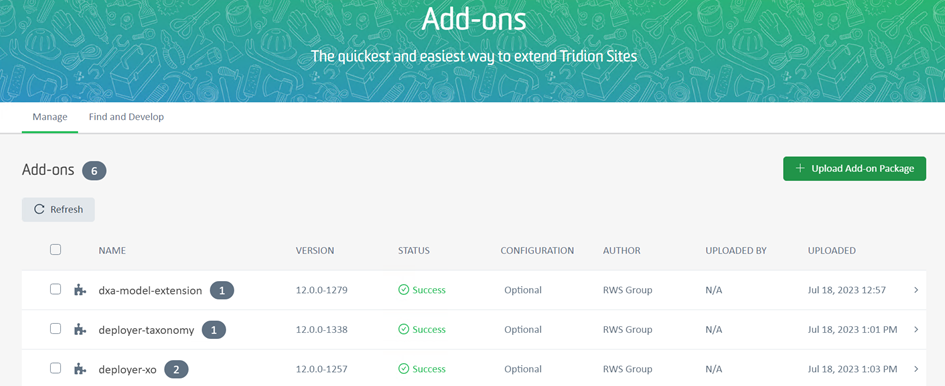This screenshot has height=386, width=945.
Task: Sort by the STATUS column header
Action: pos(414,250)
